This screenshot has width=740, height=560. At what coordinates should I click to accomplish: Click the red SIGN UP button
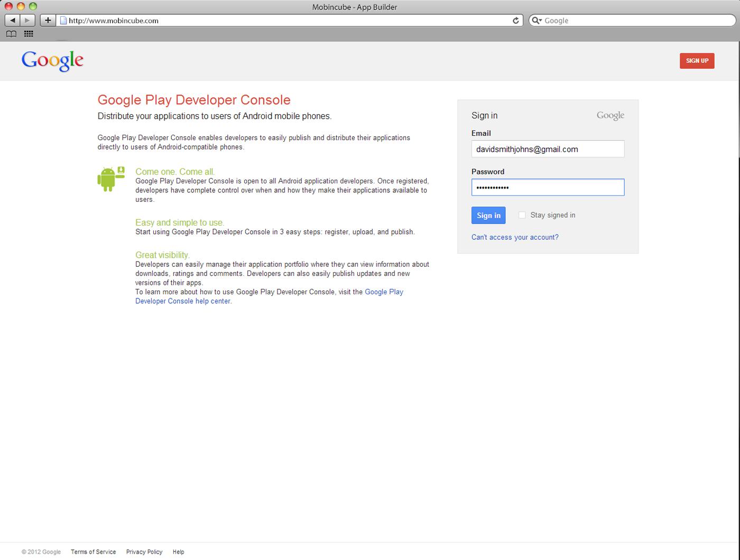(697, 61)
